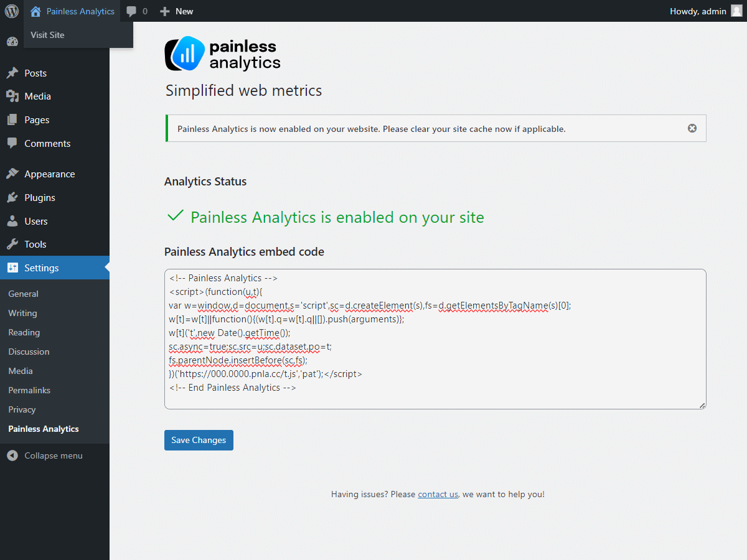Click Collapse menu label
The height and width of the screenshot is (560, 747).
54,455
